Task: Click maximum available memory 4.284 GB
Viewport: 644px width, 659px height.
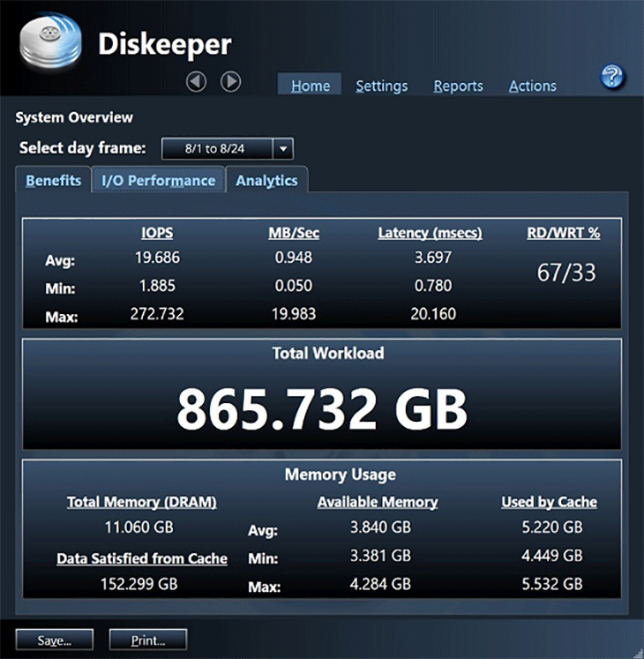Action: point(380,584)
